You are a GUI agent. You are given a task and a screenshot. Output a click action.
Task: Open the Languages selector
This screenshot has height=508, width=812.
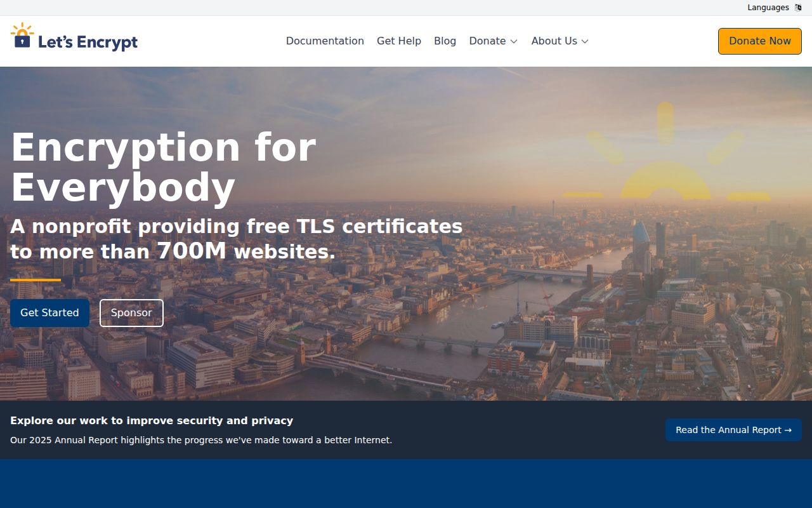pyautogui.click(x=768, y=7)
